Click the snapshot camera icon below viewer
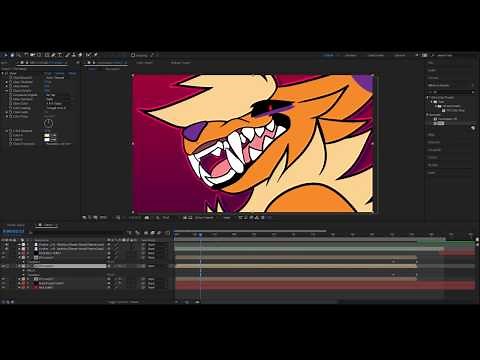 click(147, 218)
